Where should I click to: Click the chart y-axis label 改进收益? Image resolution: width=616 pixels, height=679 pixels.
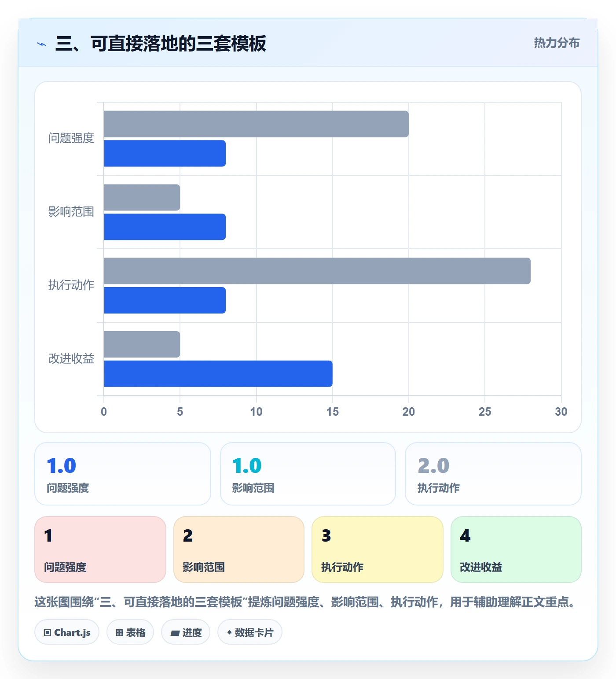click(x=71, y=359)
